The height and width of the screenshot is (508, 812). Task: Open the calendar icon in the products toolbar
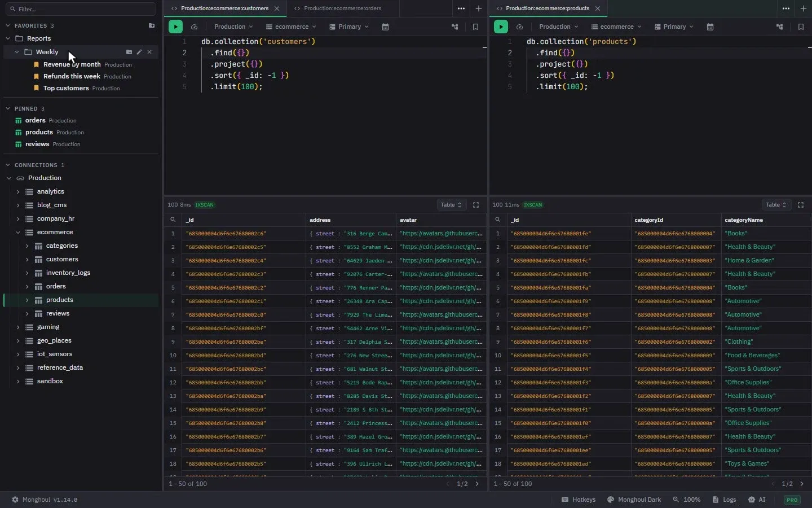point(710,27)
